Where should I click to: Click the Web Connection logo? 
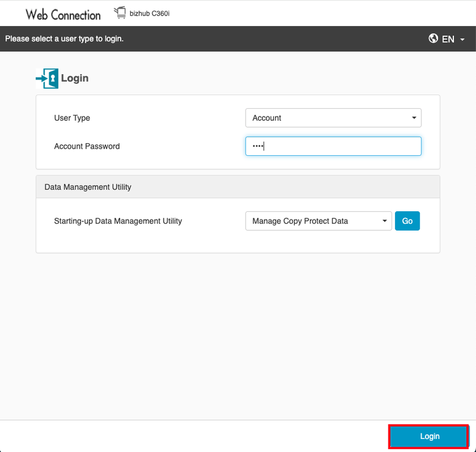point(63,14)
